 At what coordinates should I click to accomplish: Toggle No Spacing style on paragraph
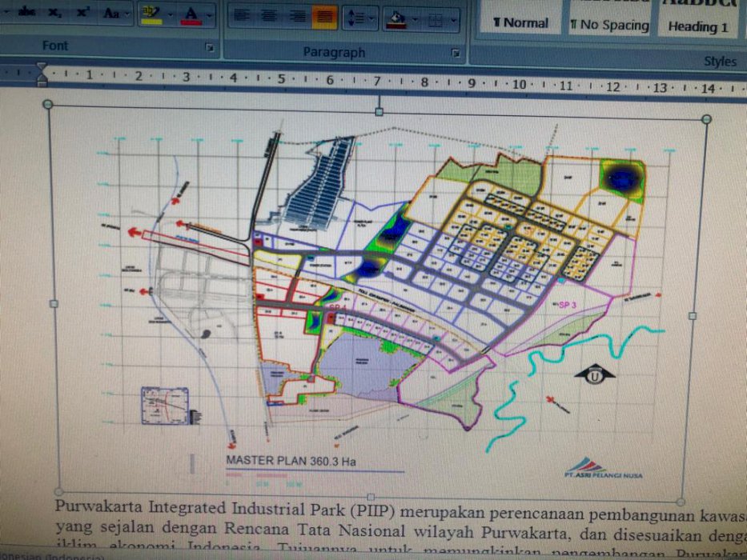click(609, 22)
